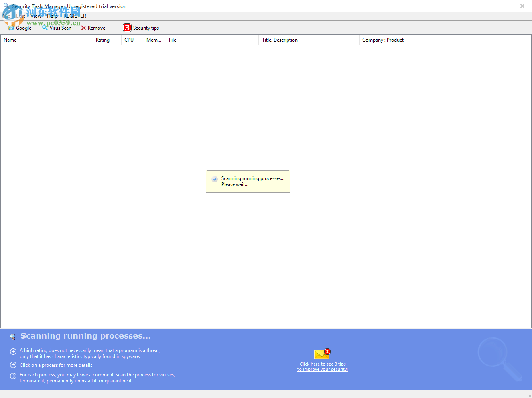532x398 pixels.
Task: Launch a Virus Scan with the magnifier icon
Action: point(45,28)
